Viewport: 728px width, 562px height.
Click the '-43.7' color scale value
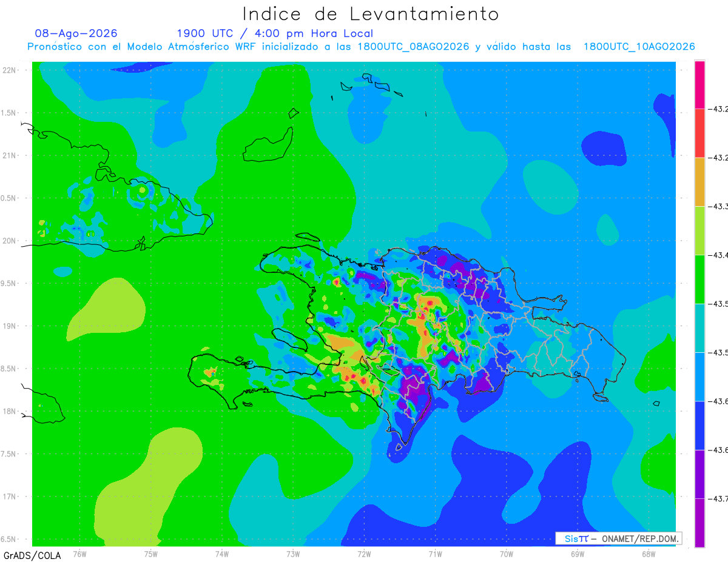click(x=718, y=499)
